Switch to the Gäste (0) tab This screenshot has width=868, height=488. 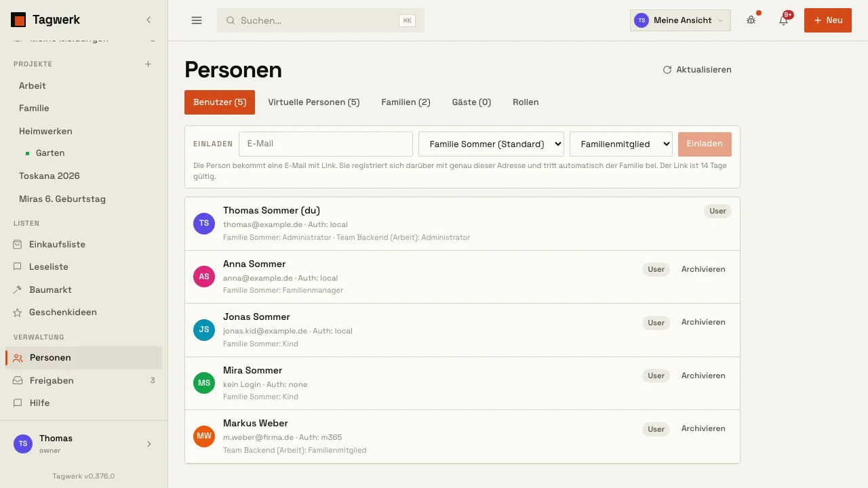click(x=471, y=102)
